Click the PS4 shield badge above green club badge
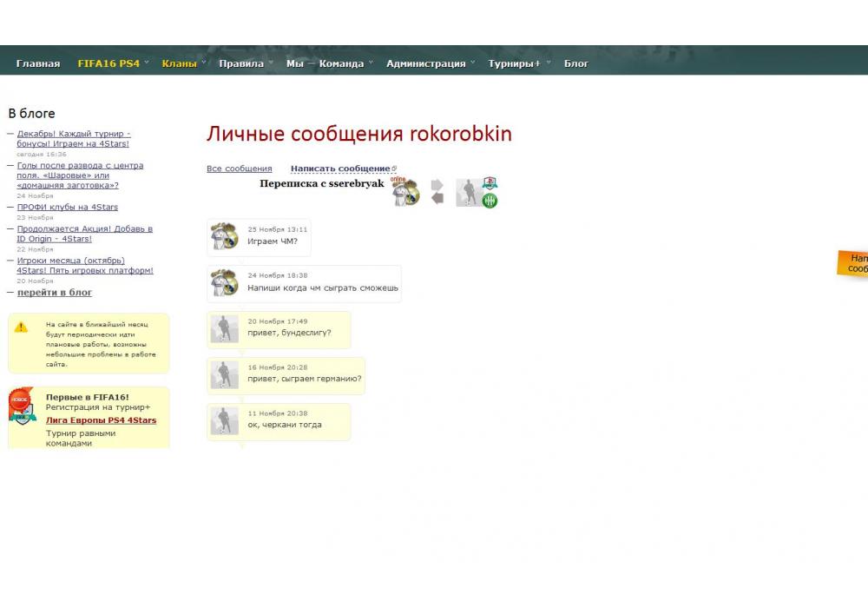Viewport: 868px width, 608px height. pos(490,183)
